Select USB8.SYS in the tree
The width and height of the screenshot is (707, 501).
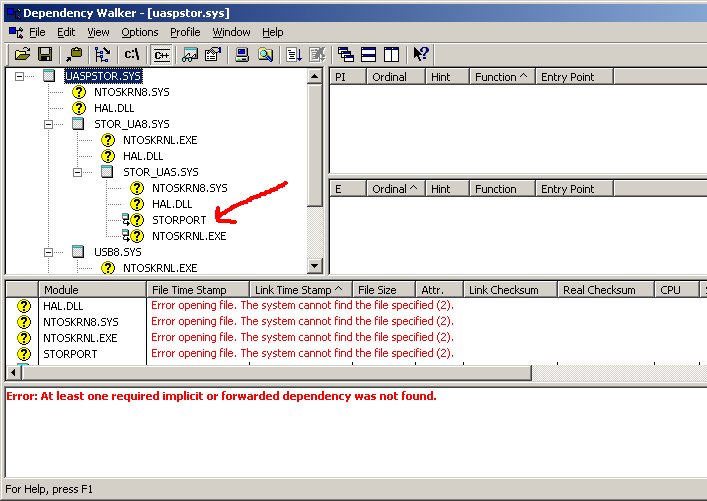coord(118,252)
